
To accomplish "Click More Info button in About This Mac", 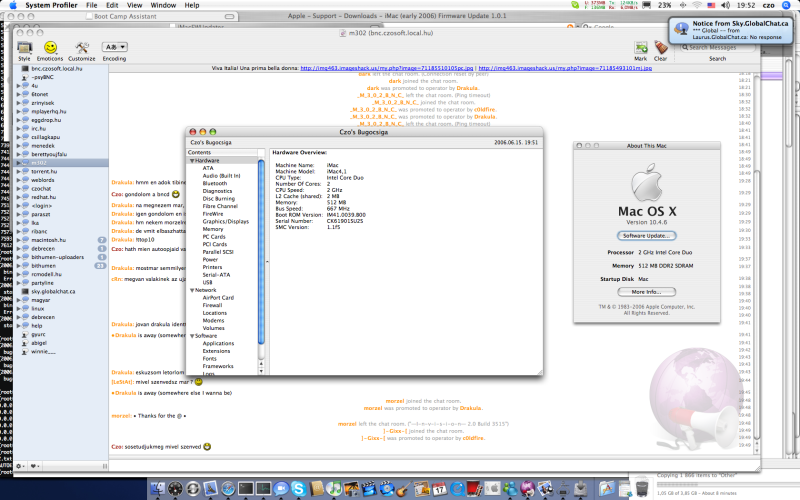I will point(646,292).
